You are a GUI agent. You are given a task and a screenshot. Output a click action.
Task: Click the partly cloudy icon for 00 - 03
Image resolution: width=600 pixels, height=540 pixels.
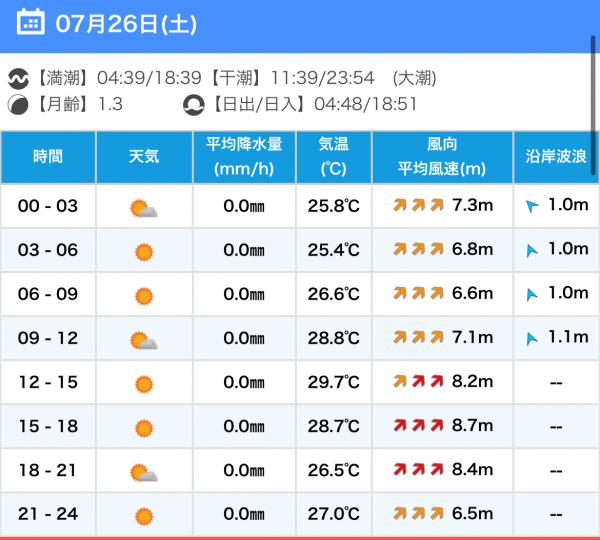point(143,208)
